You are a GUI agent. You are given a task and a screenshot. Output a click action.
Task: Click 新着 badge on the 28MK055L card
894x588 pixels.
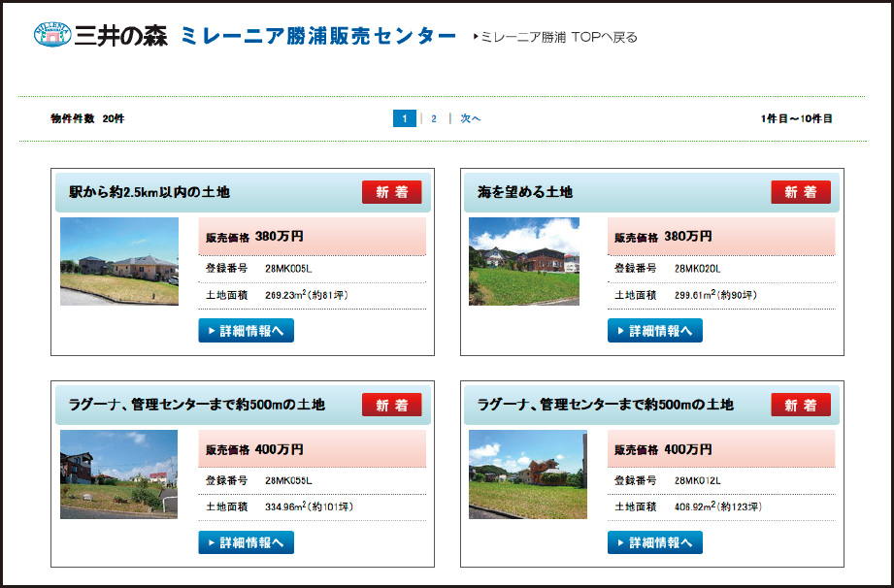(392, 405)
